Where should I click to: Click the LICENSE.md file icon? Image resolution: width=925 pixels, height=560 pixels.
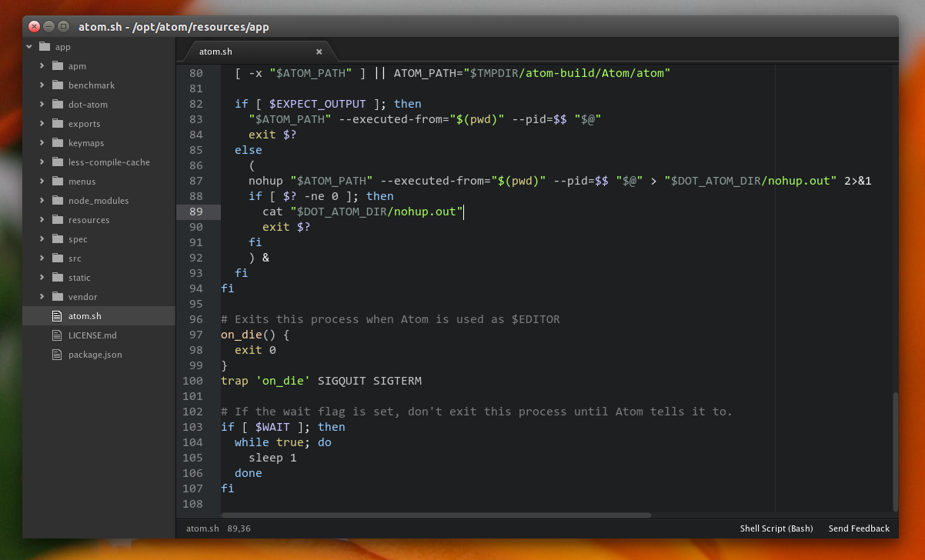click(x=55, y=335)
